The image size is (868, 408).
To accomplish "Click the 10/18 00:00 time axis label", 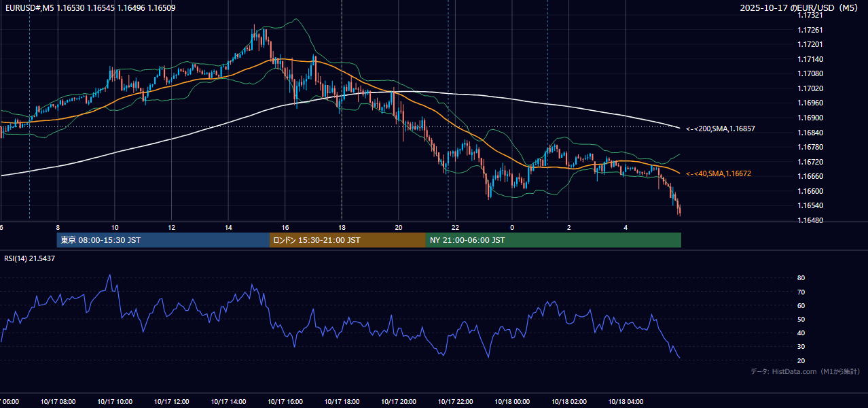I will pyautogui.click(x=512, y=401).
